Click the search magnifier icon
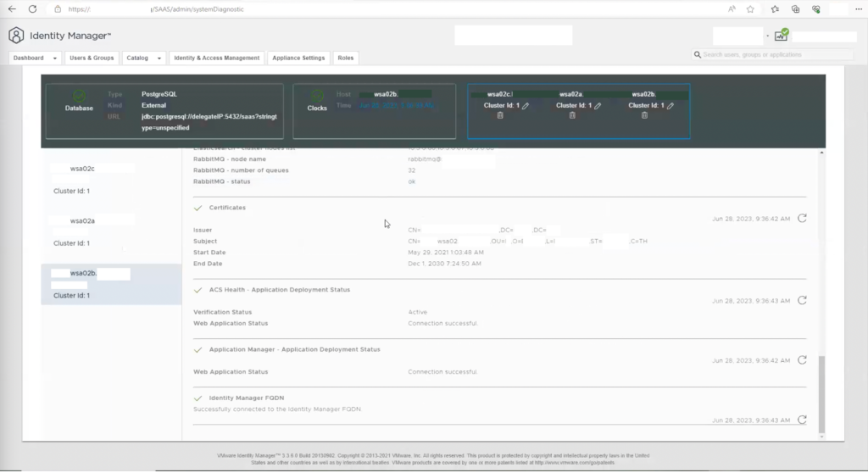868x473 pixels. tap(698, 55)
